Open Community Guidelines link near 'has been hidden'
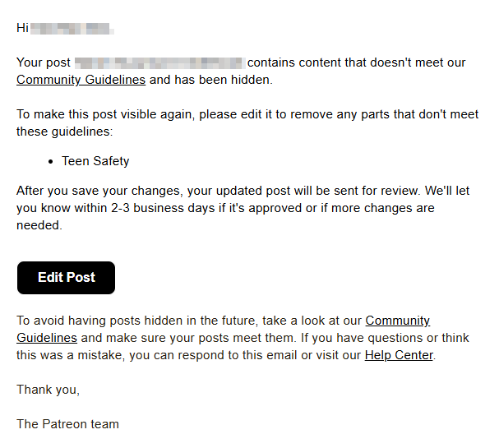The height and width of the screenshot is (448, 499). pos(81,80)
